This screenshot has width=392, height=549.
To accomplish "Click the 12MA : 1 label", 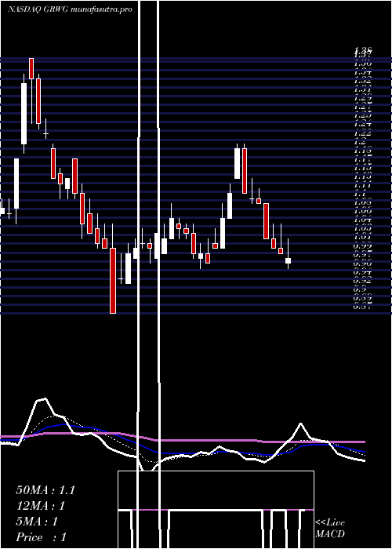I will (x=42, y=506).
